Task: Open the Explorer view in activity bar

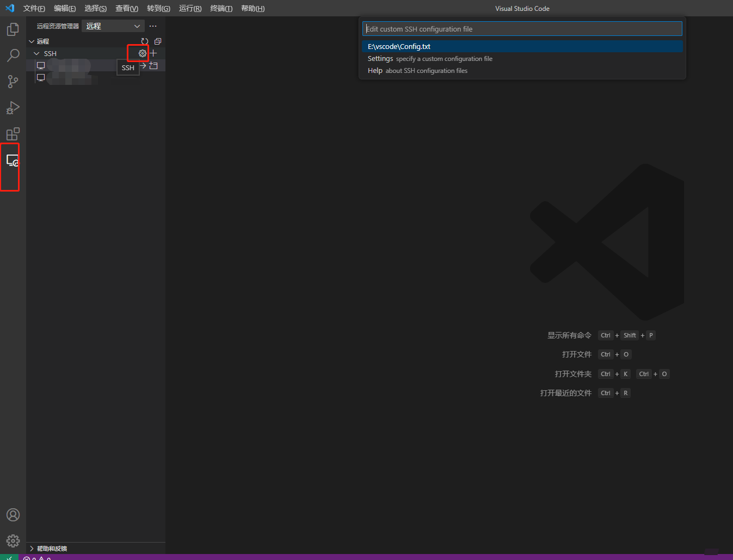Action: point(13,29)
